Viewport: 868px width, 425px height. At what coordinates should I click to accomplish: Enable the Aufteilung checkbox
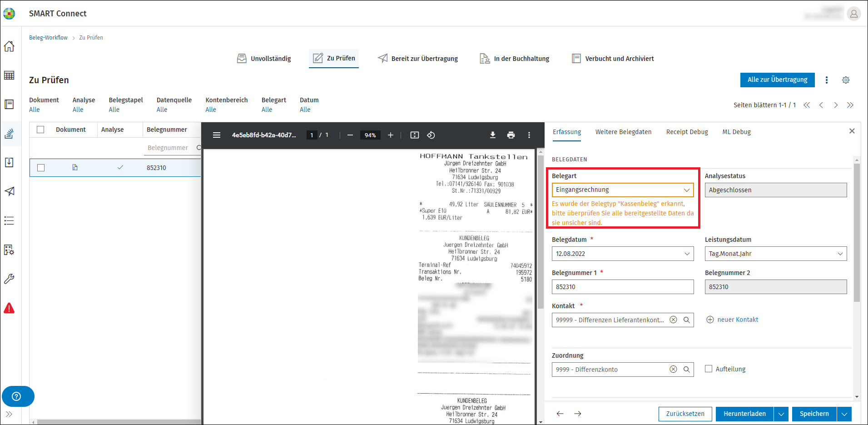(709, 369)
